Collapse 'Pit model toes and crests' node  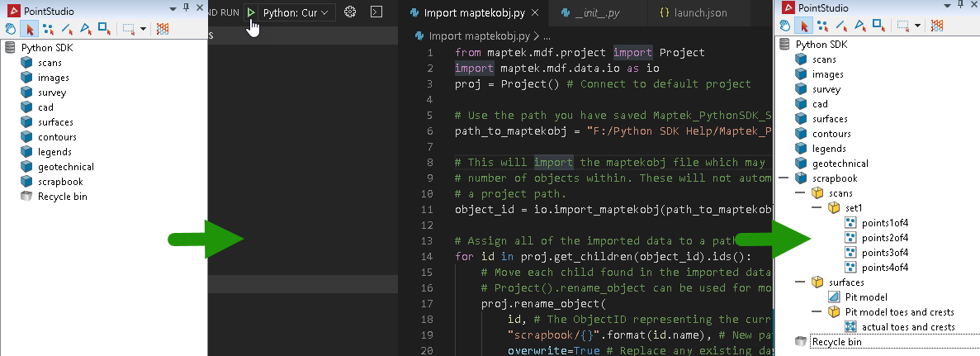(817, 312)
